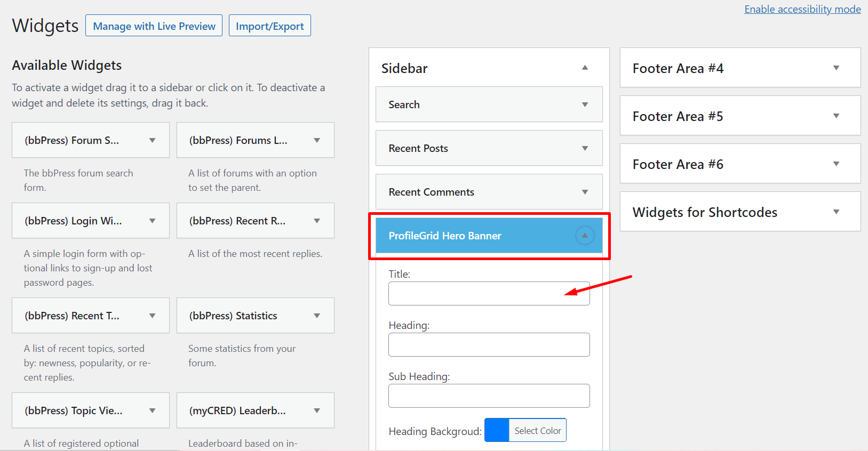868x451 pixels.
Task: Click into the Heading text field
Action: 489,345
